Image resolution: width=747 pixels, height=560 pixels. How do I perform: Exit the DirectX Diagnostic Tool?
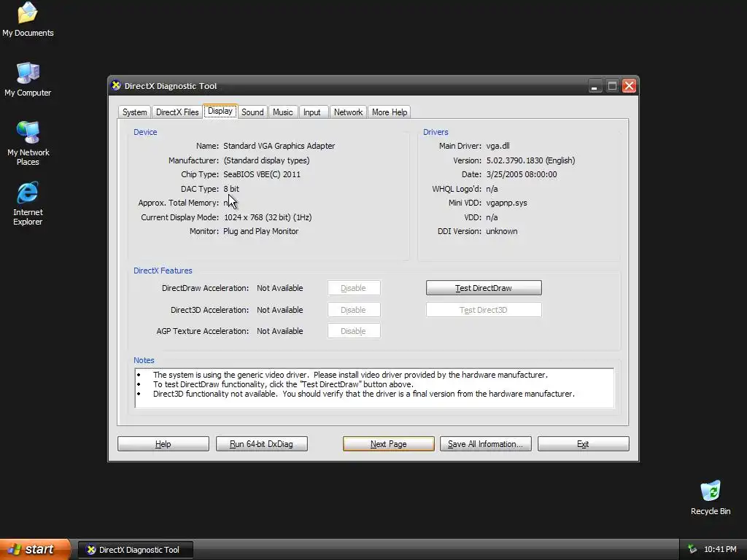pos(583,444)
